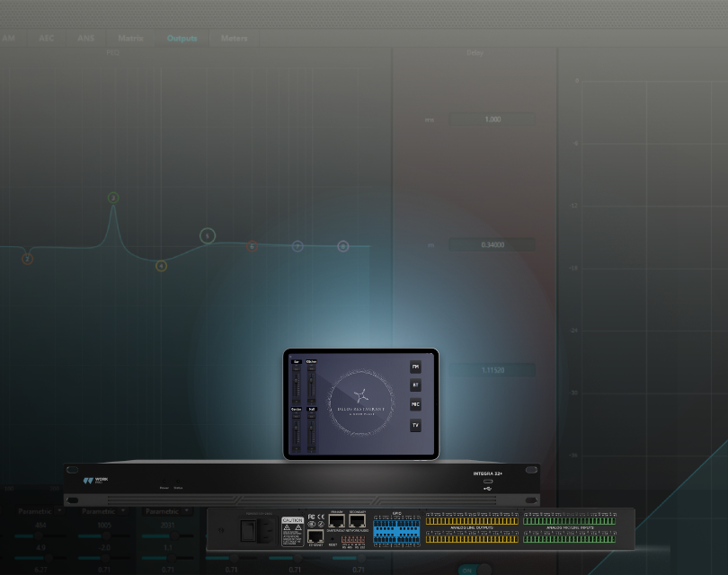
Task: Click the Bar zone volume fader
Action: pyautogui.click(x=297, y=383)
